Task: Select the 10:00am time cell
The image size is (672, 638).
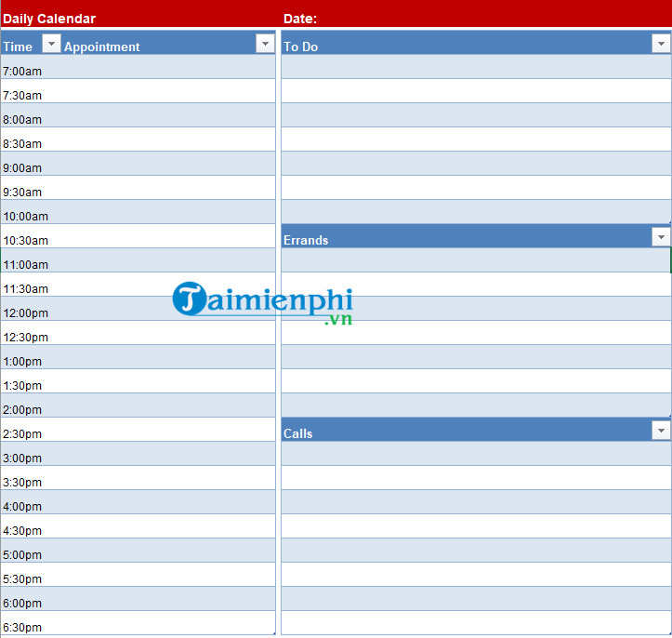Action: click(x=26, y=216)
